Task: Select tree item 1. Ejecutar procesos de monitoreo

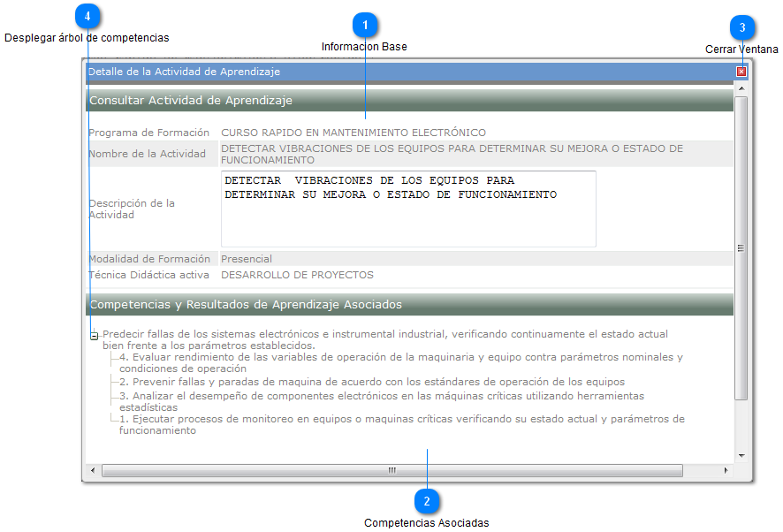Action: pos(402,424)
